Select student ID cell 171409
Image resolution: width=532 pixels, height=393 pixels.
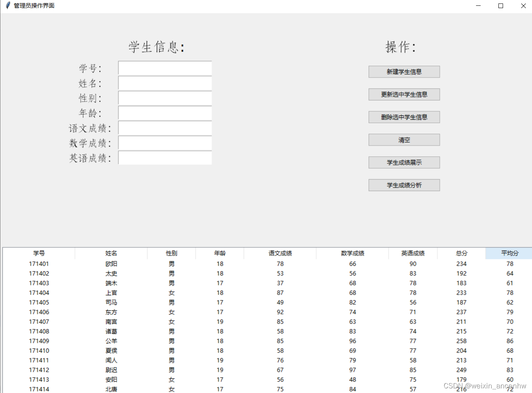(39, 341)
